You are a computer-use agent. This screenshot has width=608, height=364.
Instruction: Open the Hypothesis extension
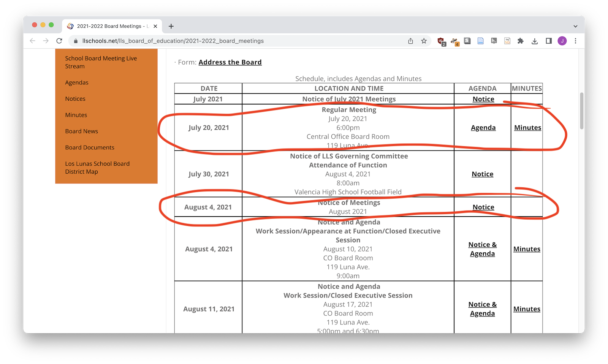pyautogui.click(x=494, y=41)
